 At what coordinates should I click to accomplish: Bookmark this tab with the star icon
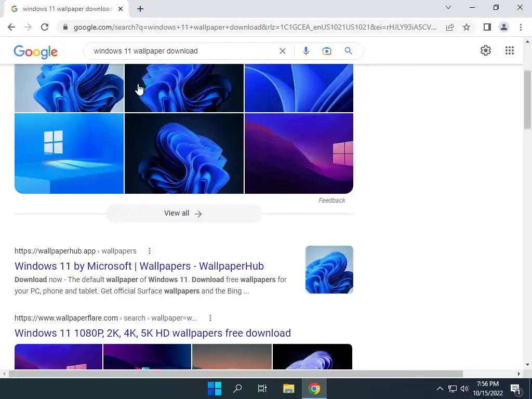point(467,27)
